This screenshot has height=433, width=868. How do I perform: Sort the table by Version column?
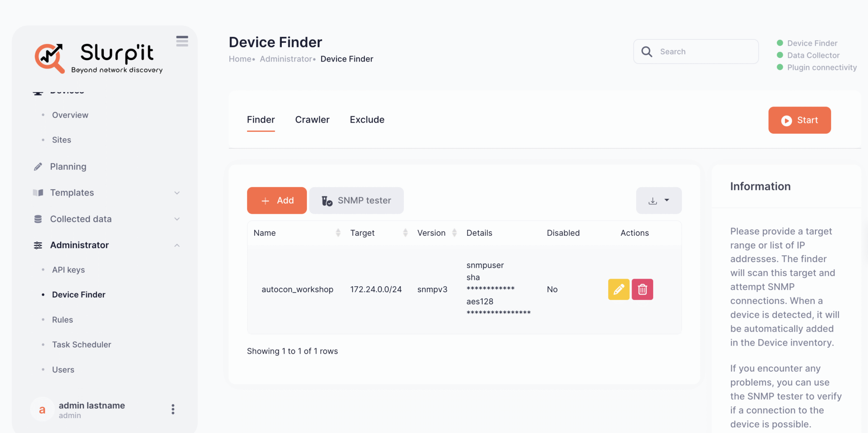point(454,233)
